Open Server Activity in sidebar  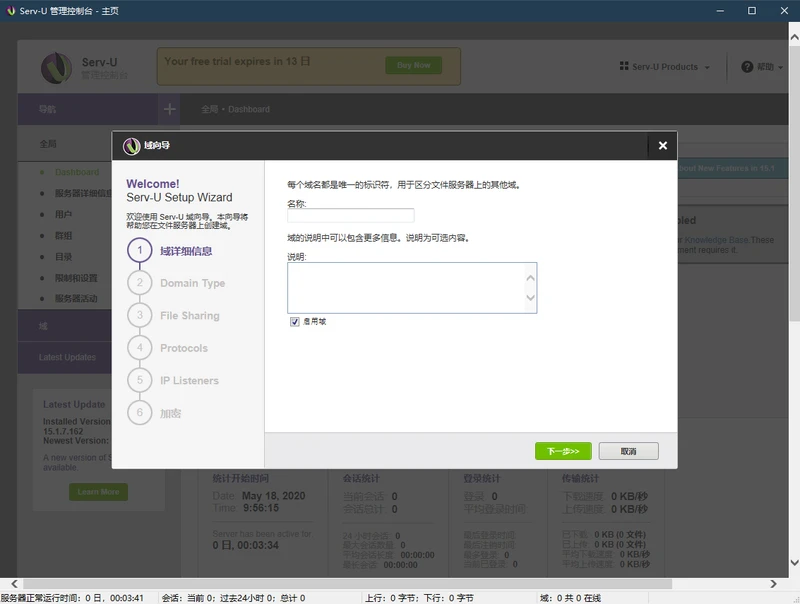point(76,298)
